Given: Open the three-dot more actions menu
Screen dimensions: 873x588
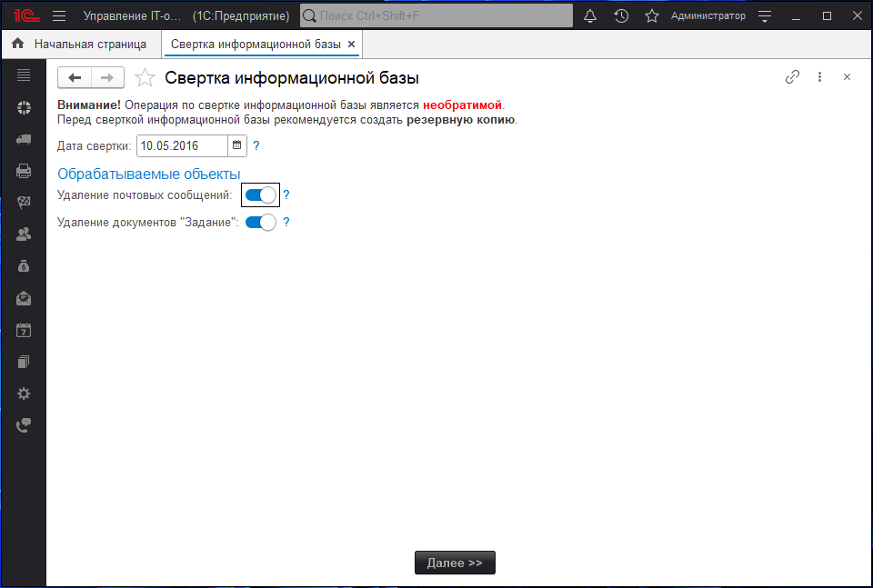Looking at the screenshot, I should click(819, 77).
